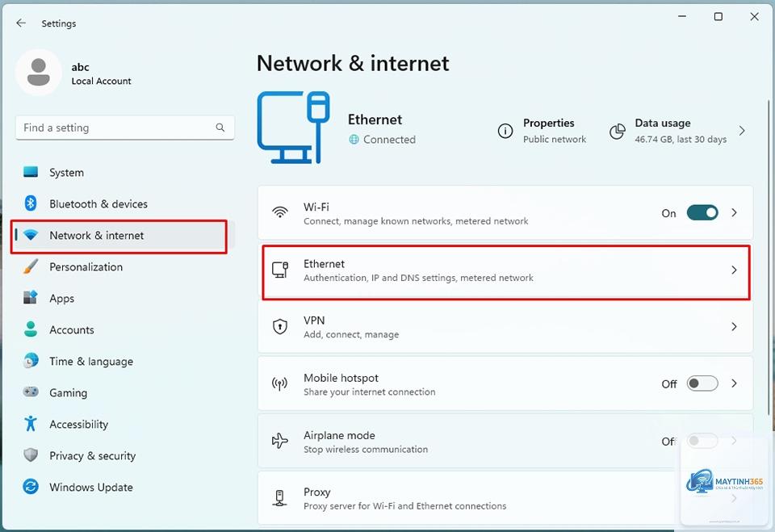Open Ethernet settings via its chevron arrow
This screenshot has height=532, width=775.
pos(734,270)
